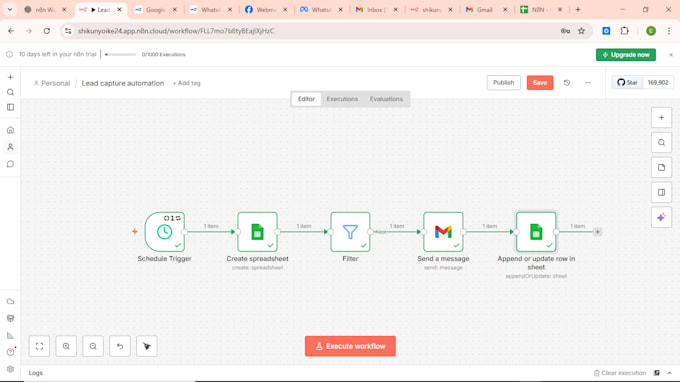This screenshot has height=382, width=680.
Task: Click the canvas add node plus button
Action: [661, 118]
